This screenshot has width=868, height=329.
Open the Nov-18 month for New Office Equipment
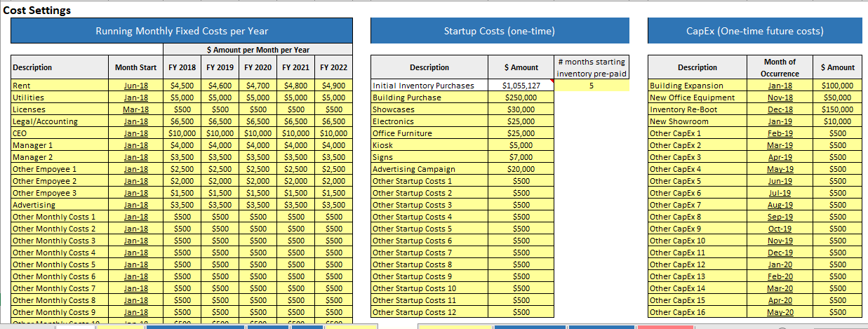[x=780, y=98]
